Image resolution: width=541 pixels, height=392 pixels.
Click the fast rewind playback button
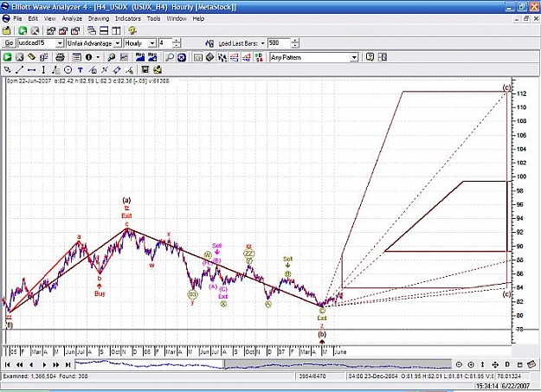[19, 364]
